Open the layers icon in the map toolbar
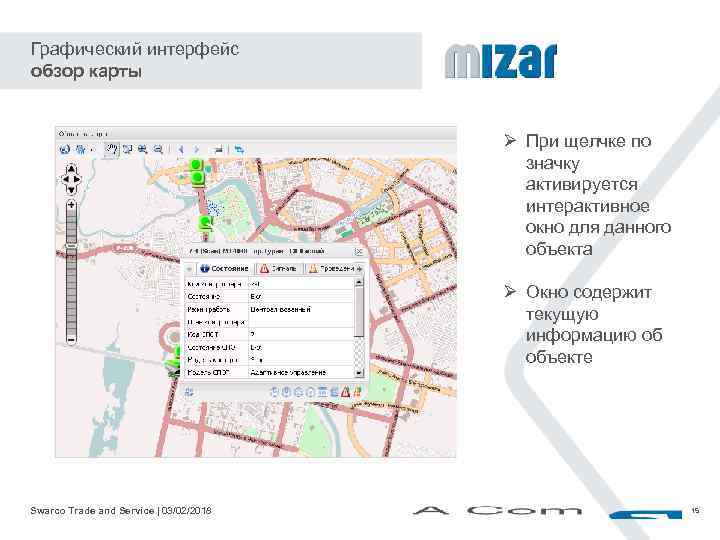Viewport: 720px width, 540px height. tap(80, 149)
